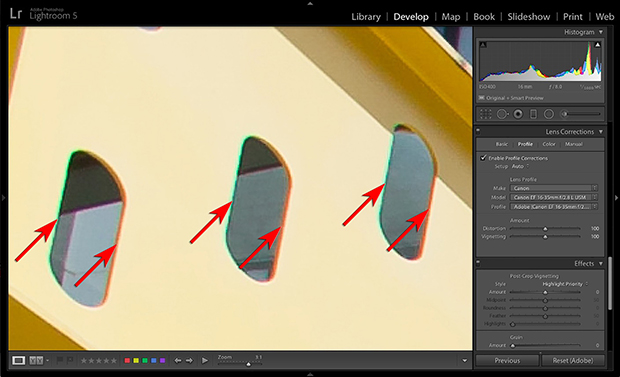Open lens Profile dropdown

[x=554, y=206]
